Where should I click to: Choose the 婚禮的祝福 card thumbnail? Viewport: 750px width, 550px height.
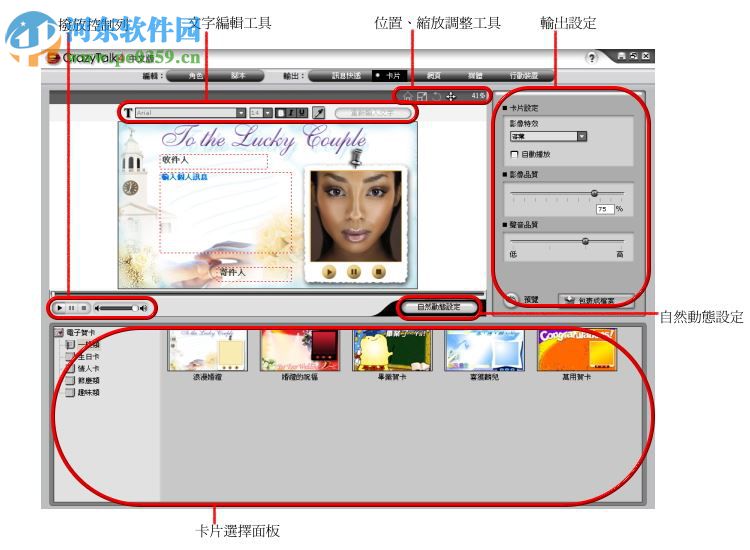[300, 350]
